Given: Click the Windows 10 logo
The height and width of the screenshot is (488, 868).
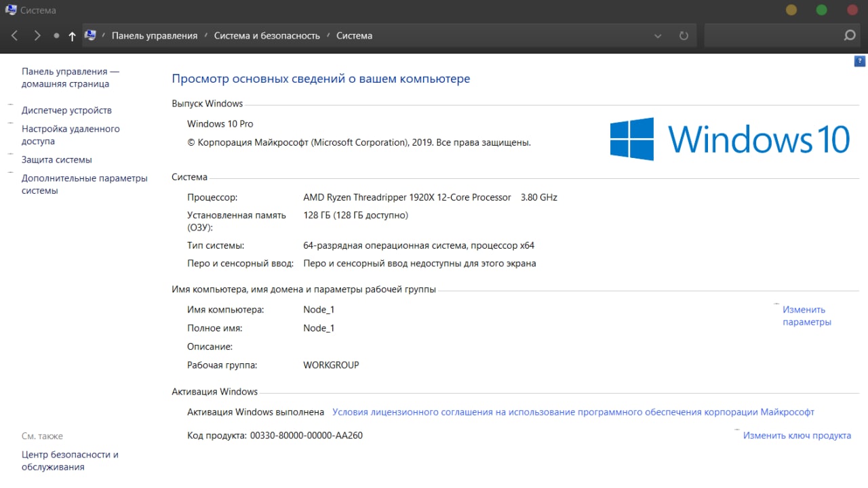Looking at the screenshot, I should (730, 139).
